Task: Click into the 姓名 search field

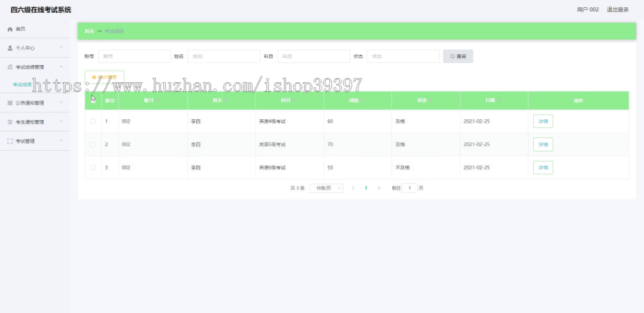Action: pos(224,56)
